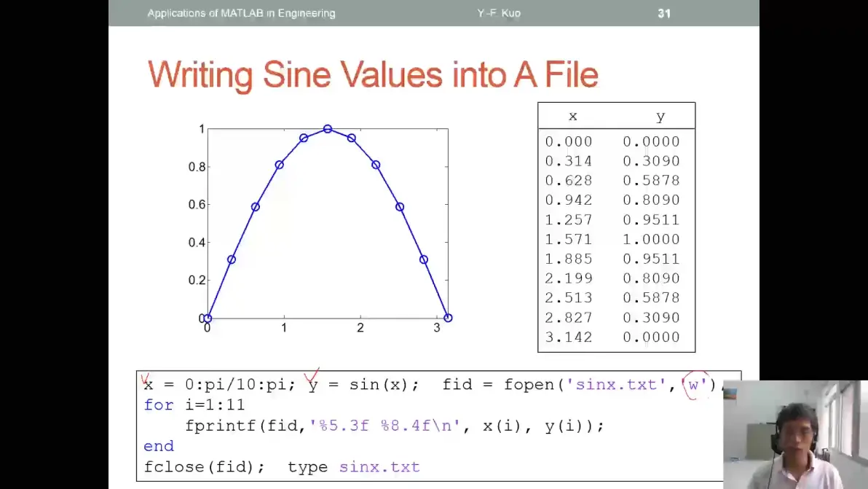This screenshot has width=868, height=489.
Task: Click the 'sinx.txt' string inside fopen
Action: (x=615, y=385)
